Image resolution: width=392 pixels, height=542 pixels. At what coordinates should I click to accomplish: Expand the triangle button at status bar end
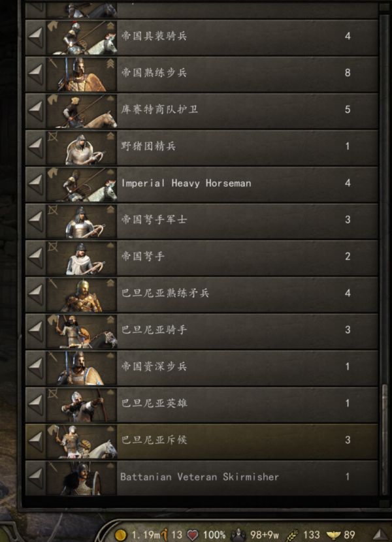[381, 535]
